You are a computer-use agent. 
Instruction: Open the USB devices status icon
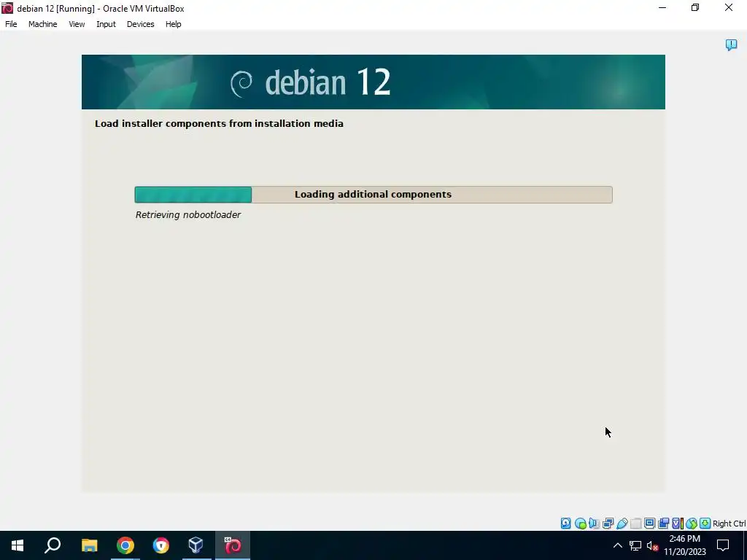(x=622, y=524)
